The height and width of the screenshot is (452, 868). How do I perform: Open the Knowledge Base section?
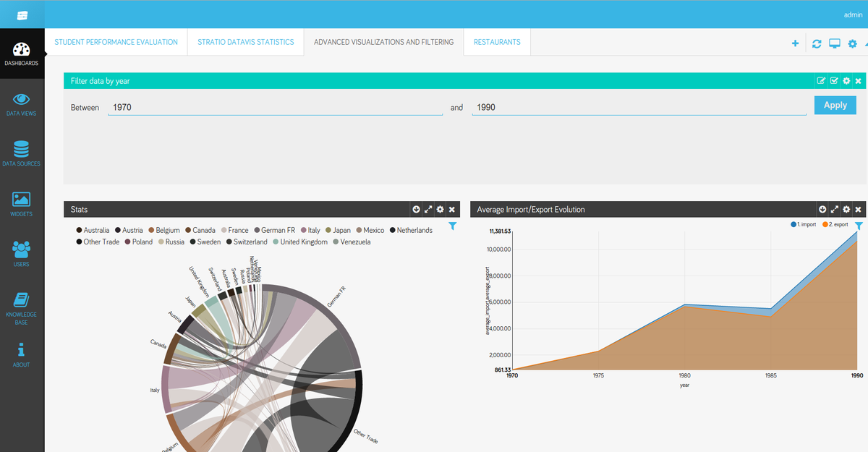22,308
